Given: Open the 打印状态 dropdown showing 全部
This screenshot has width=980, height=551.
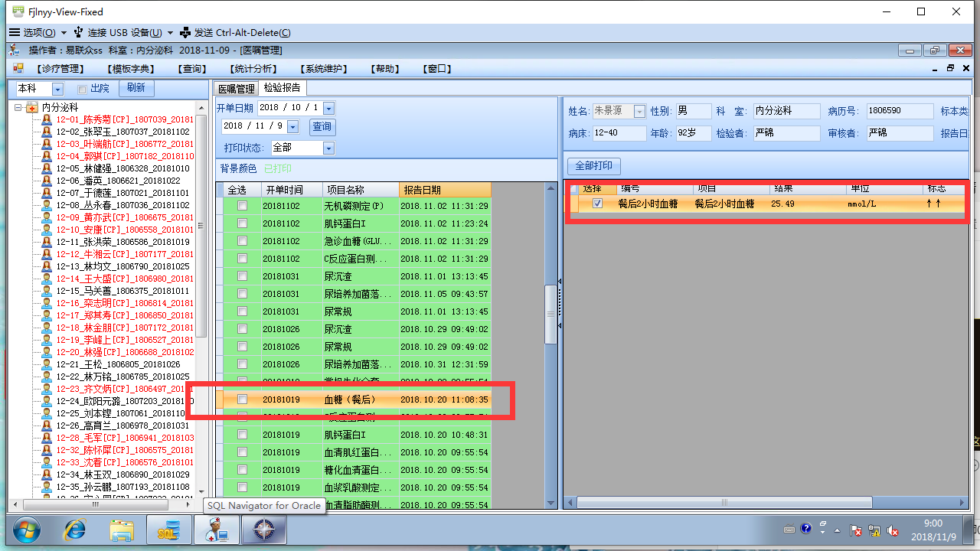Looking at the screenshot, I should pyautogui.click(x=329, y=148).
